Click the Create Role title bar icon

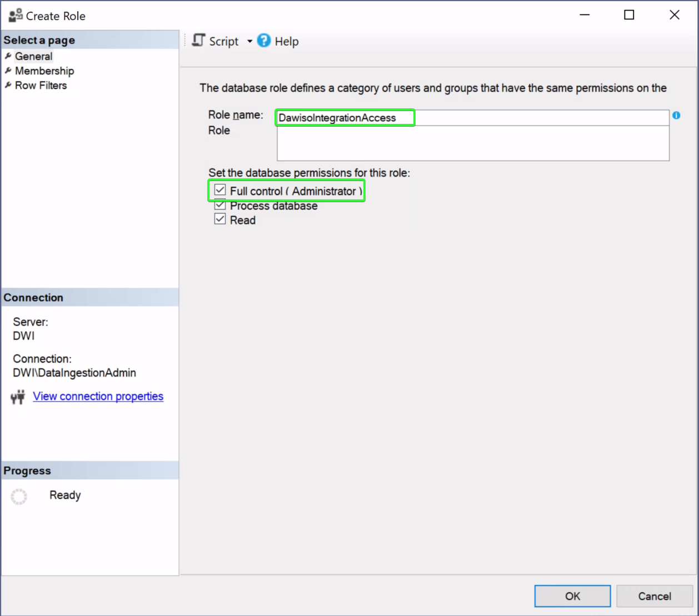16,16
